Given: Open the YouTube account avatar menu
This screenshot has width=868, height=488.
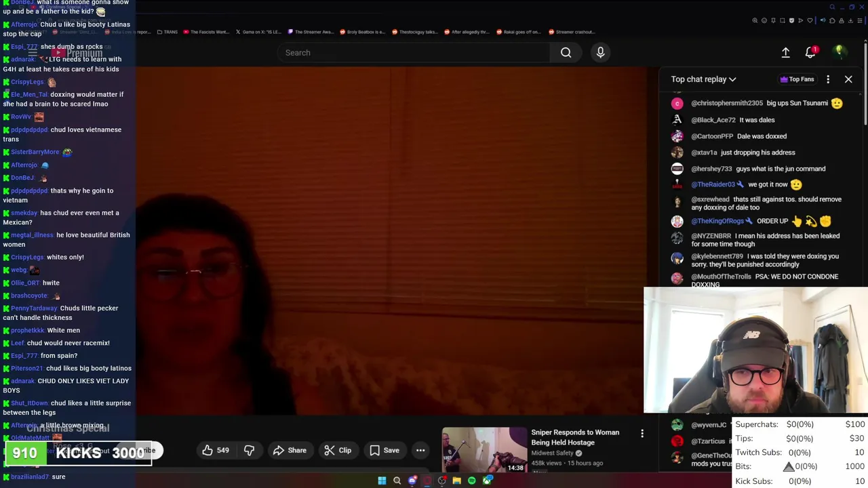Looking at the screenshot, I should tap(840, 52).
